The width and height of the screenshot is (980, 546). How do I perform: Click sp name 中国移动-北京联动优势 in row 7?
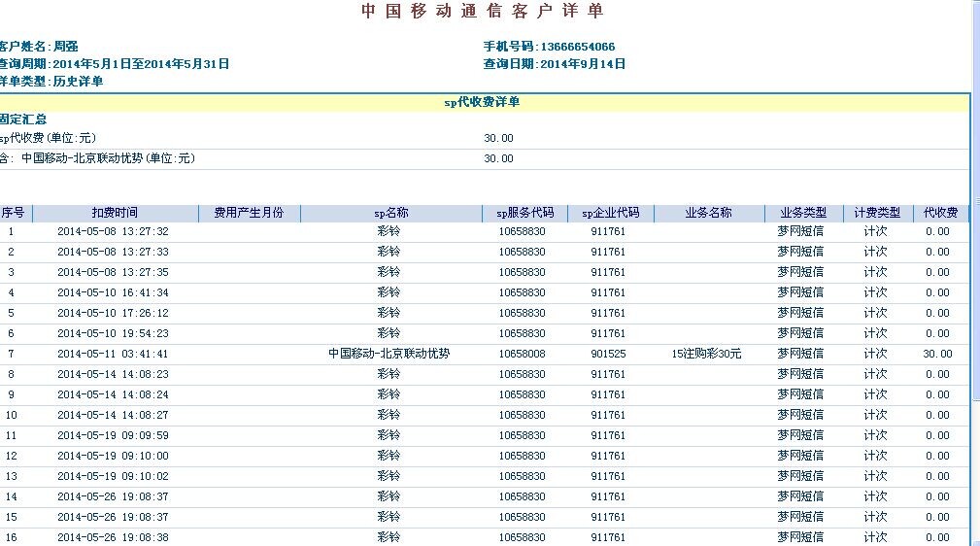pos(389,354)
